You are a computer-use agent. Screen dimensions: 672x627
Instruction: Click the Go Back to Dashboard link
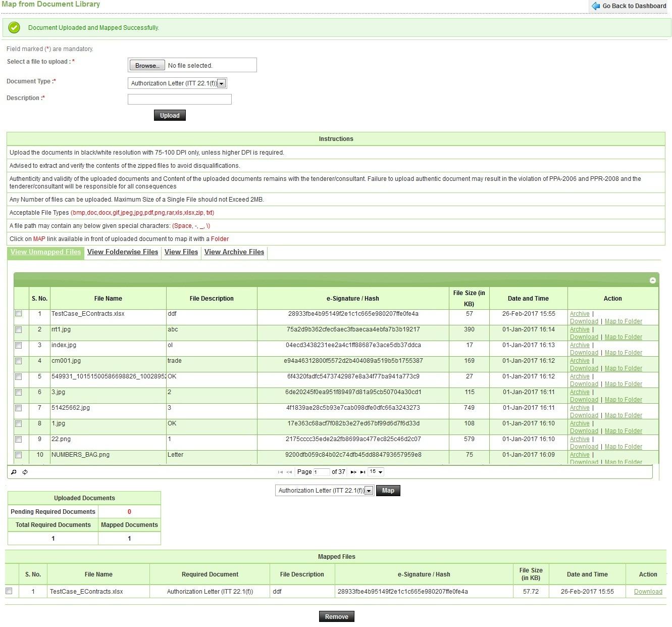(x=634, y=6)
